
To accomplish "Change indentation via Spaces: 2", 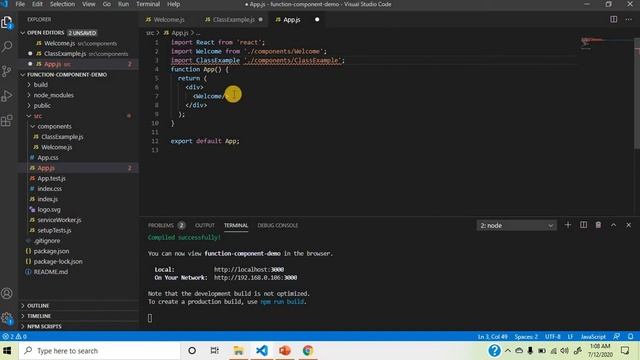I will [526, 337].
